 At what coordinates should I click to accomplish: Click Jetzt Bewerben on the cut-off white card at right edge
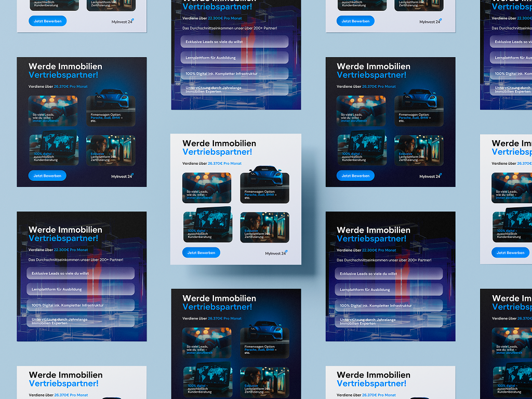510,252
